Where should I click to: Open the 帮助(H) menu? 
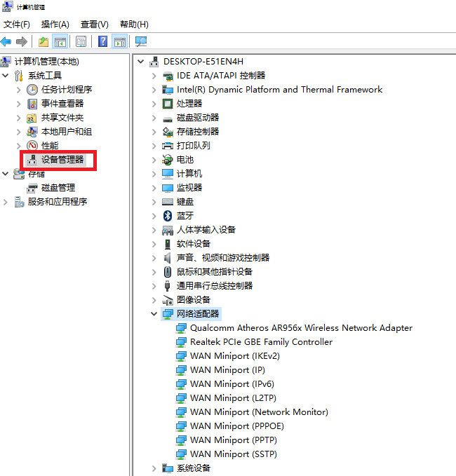134,25
